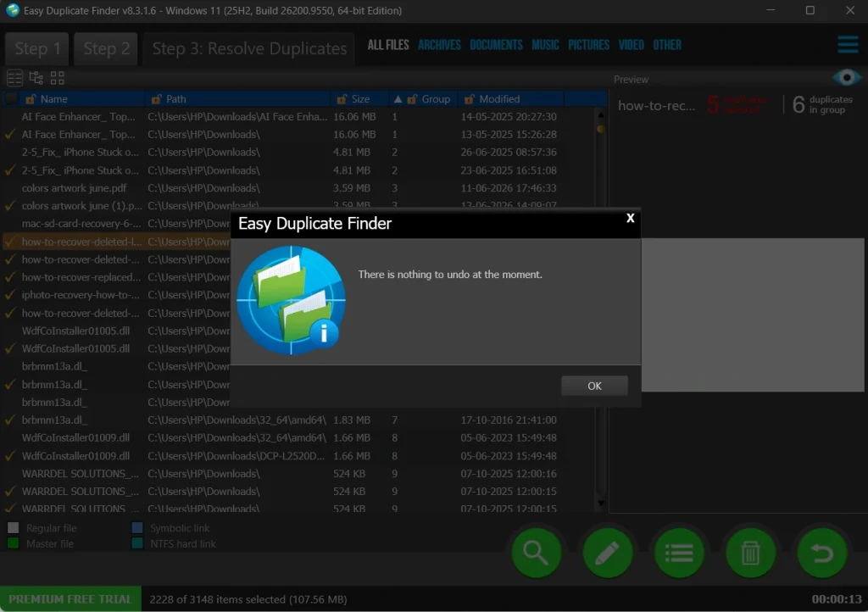Go to Step 1 tab
Viewport: 868px width, 612px height.
(37, 48)
